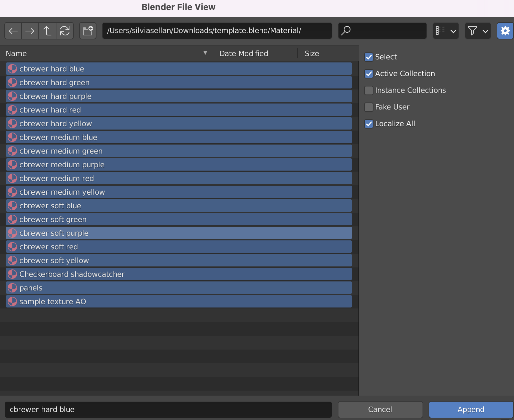Click material icon of cbrewer hard blue
Viewport: 514px width, 420px height.
12,69
